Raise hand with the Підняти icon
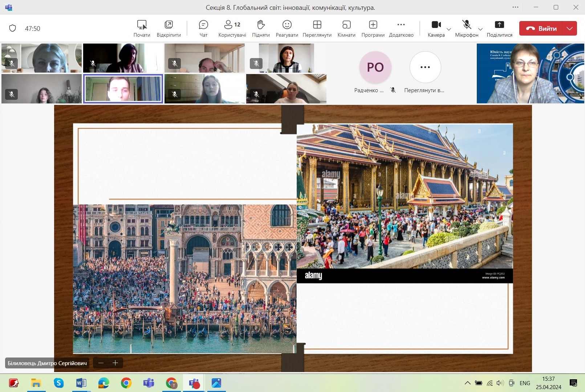The image size is (585, 392). pyautogui.click(x=261, y=28)
